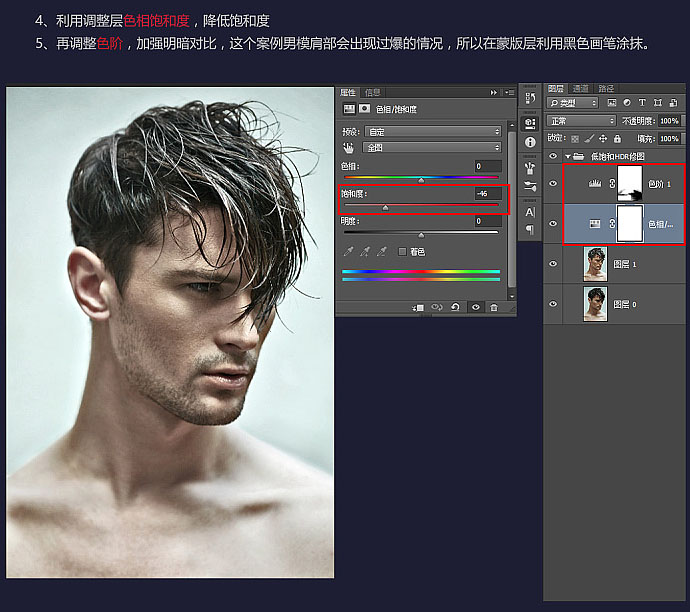Select the 图层 0 layer thumbnail
The image size is (690, 612).
[x=595, y=304]
